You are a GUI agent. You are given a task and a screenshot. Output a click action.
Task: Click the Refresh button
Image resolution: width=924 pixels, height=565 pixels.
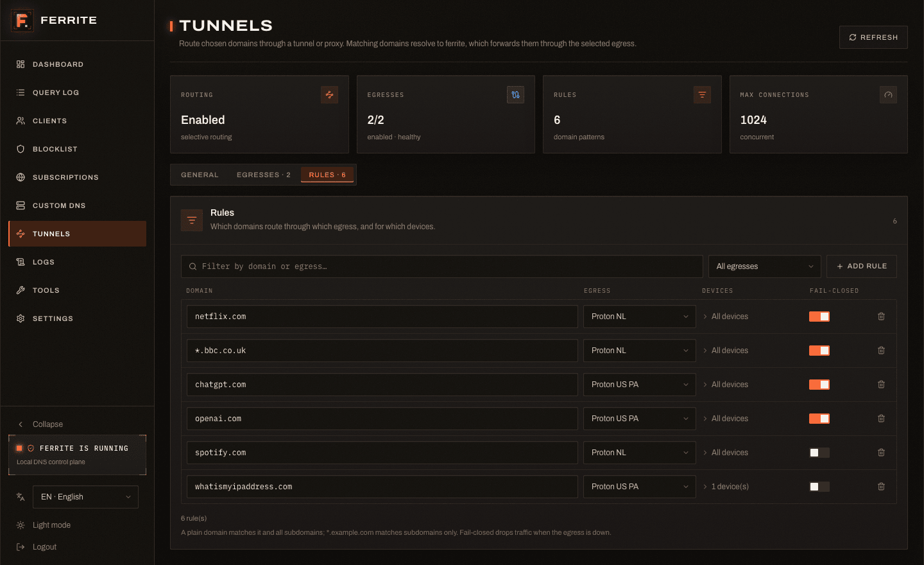(x=873, y=37)
